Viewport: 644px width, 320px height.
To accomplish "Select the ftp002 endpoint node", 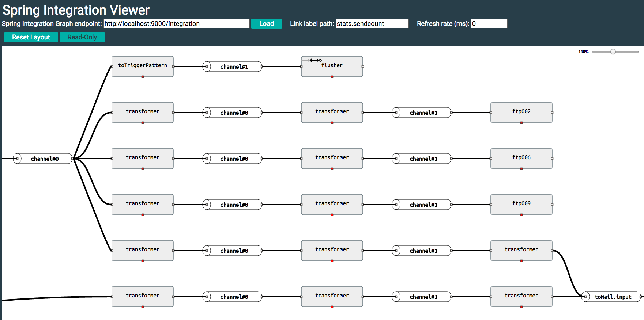I will click(x=521, y=113).
